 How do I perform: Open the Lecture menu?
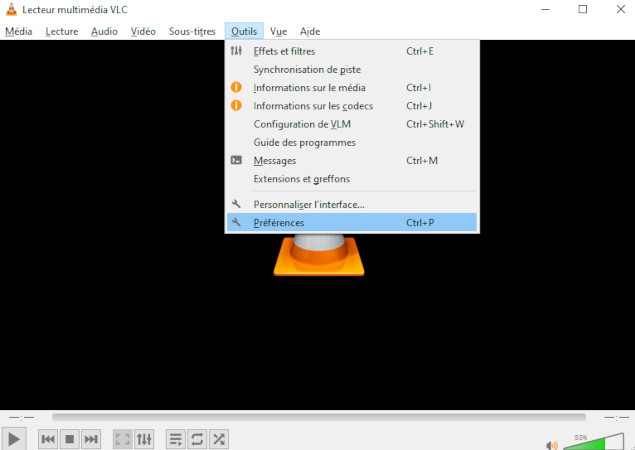pos(62,31)
